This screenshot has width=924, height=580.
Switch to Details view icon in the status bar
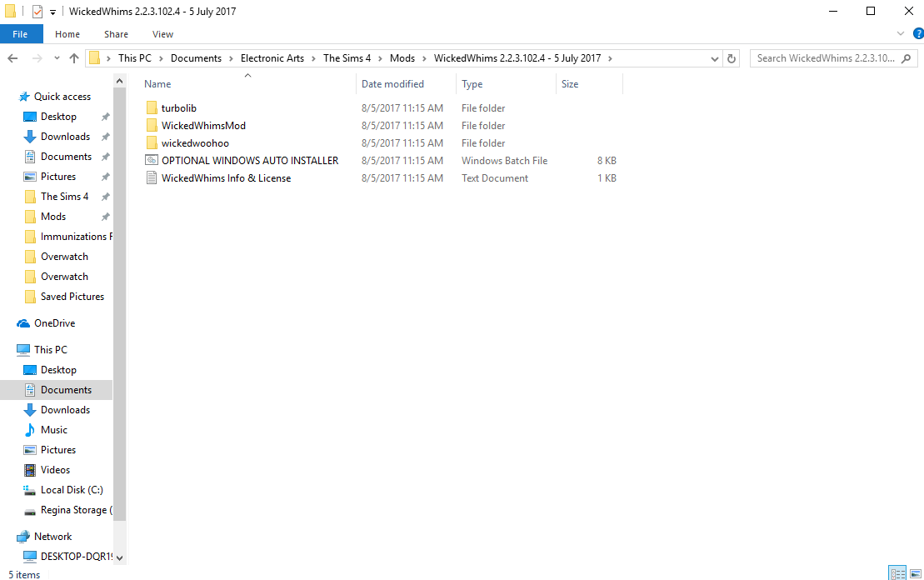click(x=897, y=573)
